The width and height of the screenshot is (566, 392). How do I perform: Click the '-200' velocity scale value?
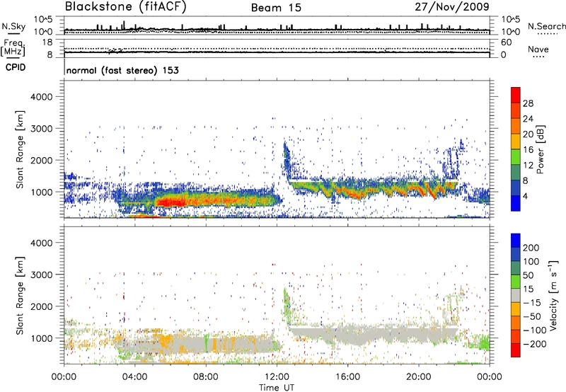pos(534,345)
